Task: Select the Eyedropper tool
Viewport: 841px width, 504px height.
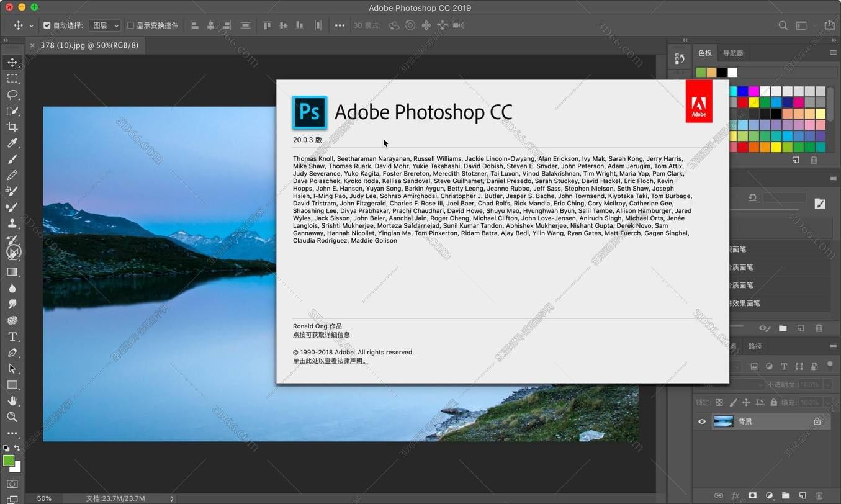Action: click(12, 143)
